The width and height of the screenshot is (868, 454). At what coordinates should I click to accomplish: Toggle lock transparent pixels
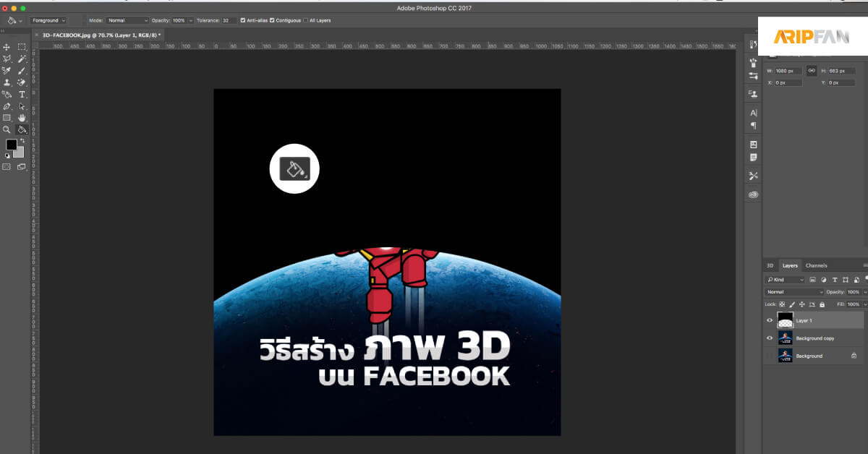pyautogui.click(x=782, y=304)
